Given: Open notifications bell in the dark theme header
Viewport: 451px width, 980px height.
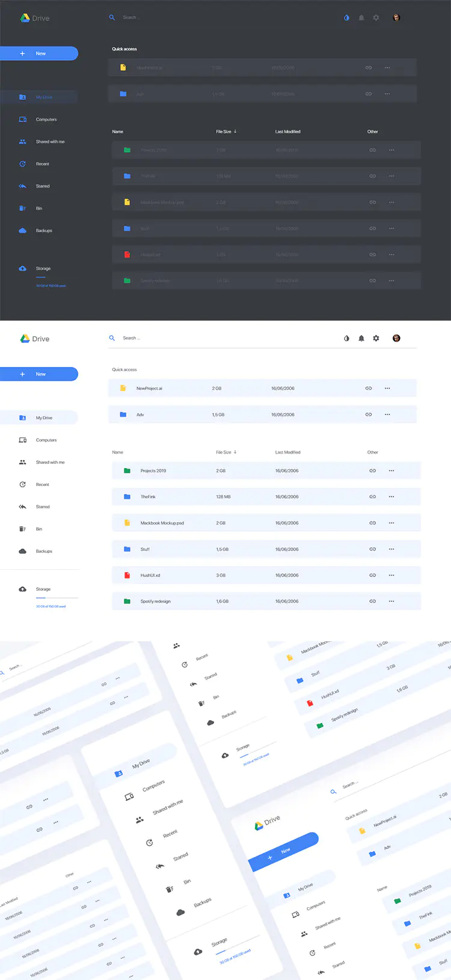Looking at the screenshot, I should pos(361,17).
